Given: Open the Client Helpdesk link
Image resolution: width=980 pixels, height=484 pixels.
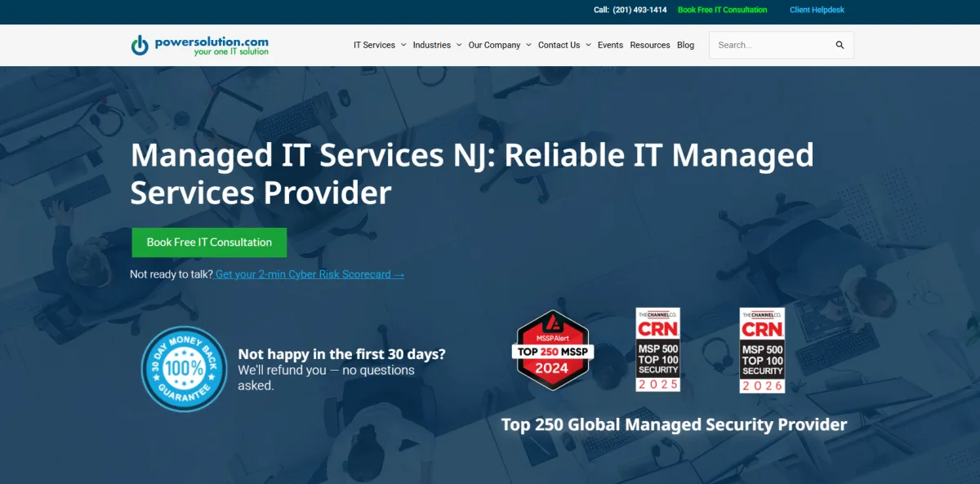Looking at the screenshot, I should coord(817,10).
